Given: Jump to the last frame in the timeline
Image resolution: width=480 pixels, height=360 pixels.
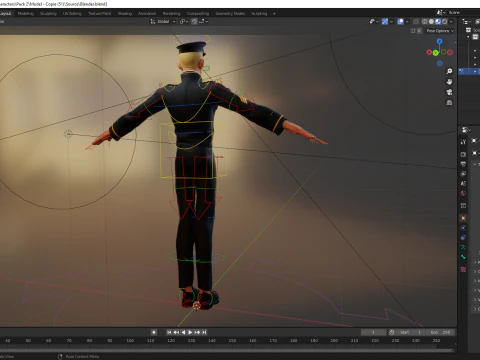Looking at the screenshot, I should (204, 332).
